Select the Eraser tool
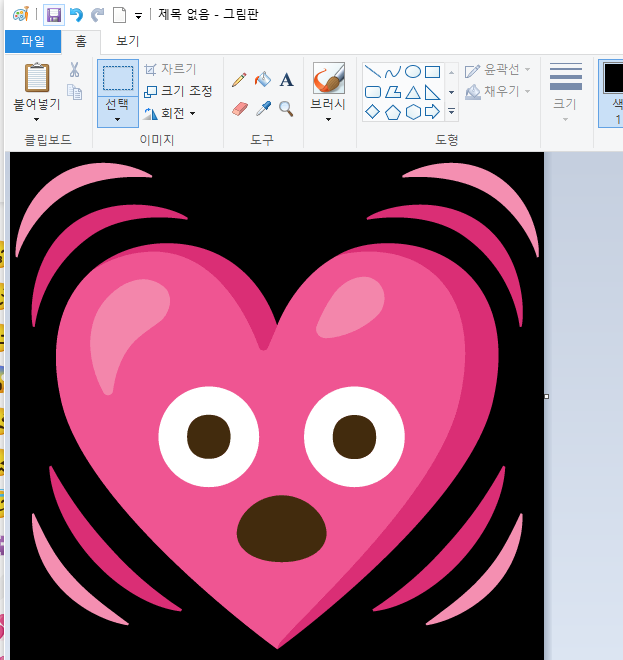Screen dimensions: 623x660 [x=240, y=109]
